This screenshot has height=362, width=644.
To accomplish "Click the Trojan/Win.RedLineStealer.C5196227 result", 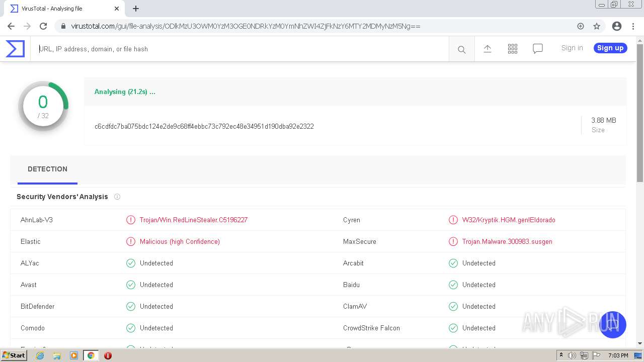I will 194,220.
